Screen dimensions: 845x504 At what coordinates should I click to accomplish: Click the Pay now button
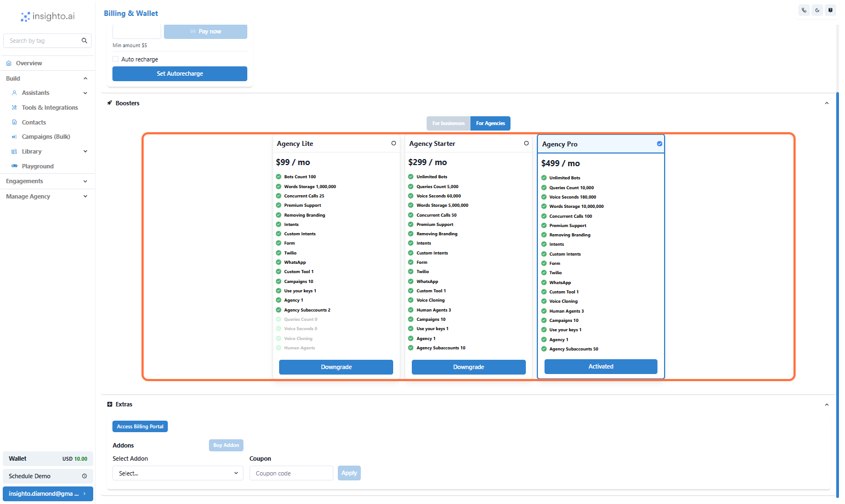point(206,31)
